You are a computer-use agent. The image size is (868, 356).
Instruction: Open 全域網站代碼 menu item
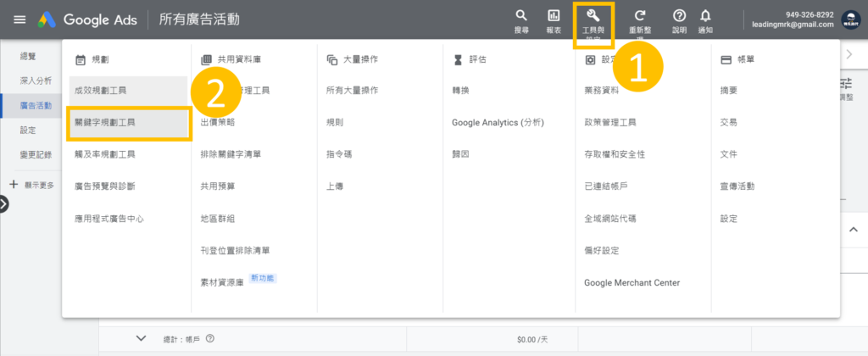[x=610, y=219]
